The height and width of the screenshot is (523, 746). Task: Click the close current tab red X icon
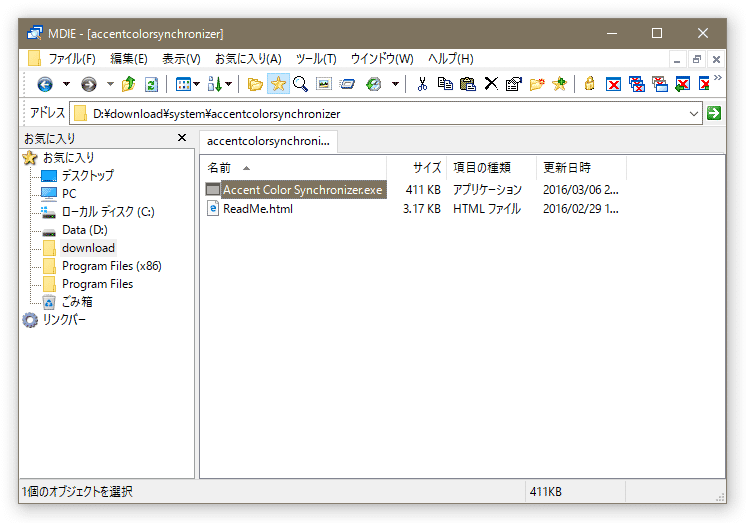(613, 85)
